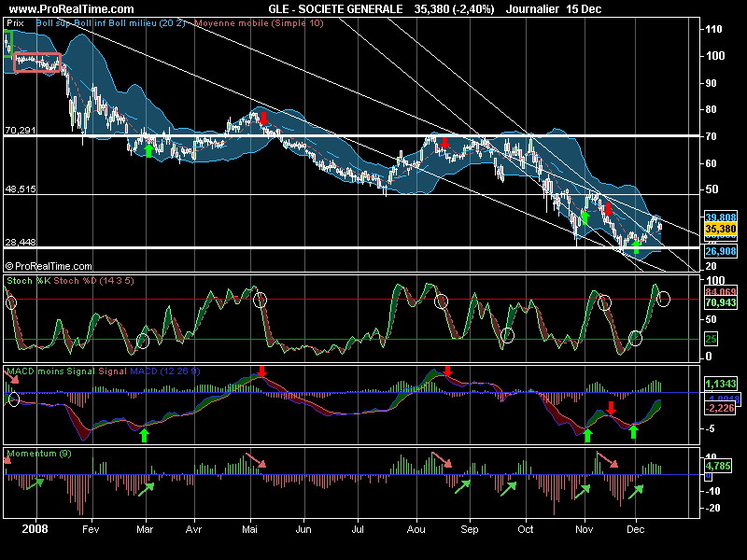Click the 70,291 horizontal level label
Viewport: 747px width, 560px height.
tap(21, 130)
